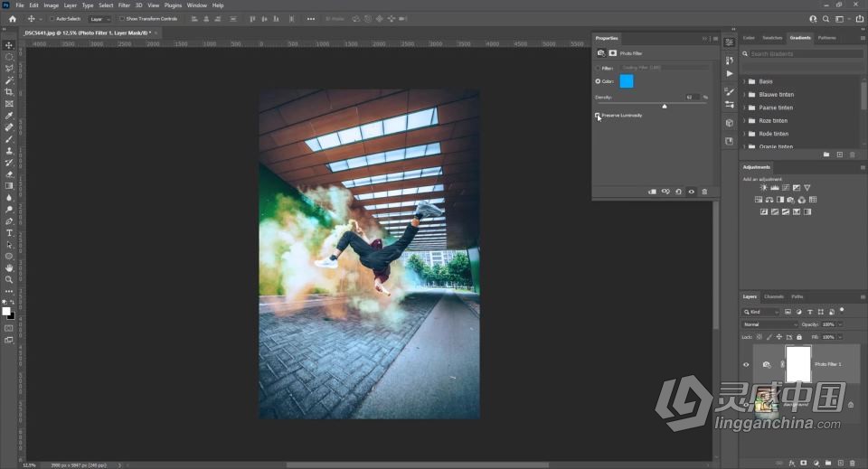Image resolution: width=868 pixels, height=469 pixels.
Task: Add layer style fx button
Action: (x=792, y=463)
